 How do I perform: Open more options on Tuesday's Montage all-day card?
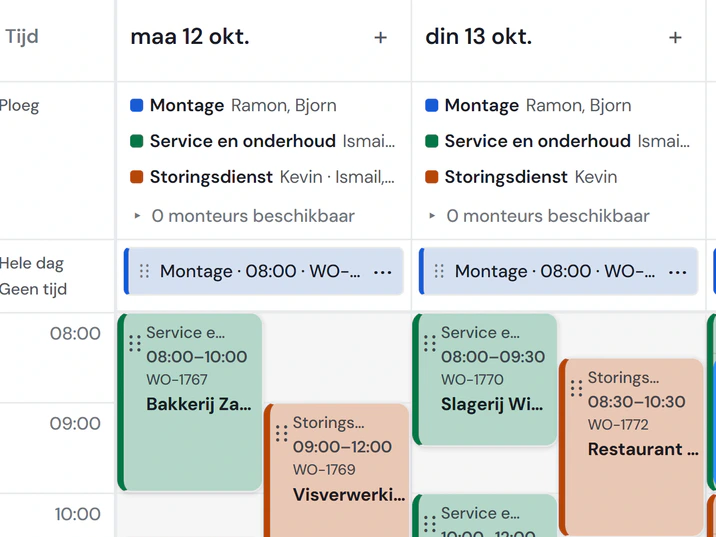[677, 272]
